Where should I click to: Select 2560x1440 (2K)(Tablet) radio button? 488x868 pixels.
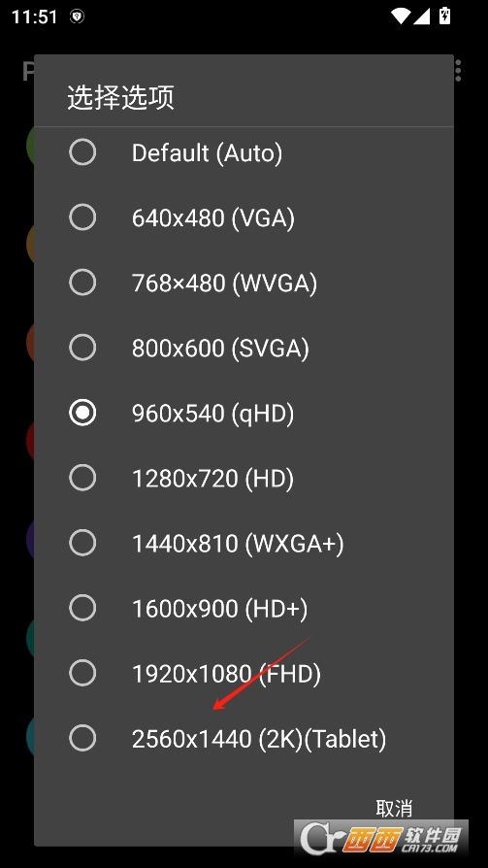82,738
